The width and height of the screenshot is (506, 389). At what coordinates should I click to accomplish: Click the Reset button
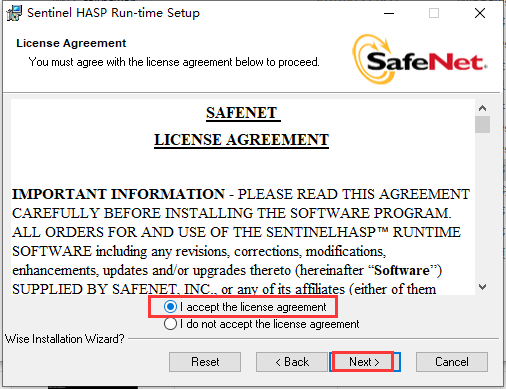tap(205, 362)
